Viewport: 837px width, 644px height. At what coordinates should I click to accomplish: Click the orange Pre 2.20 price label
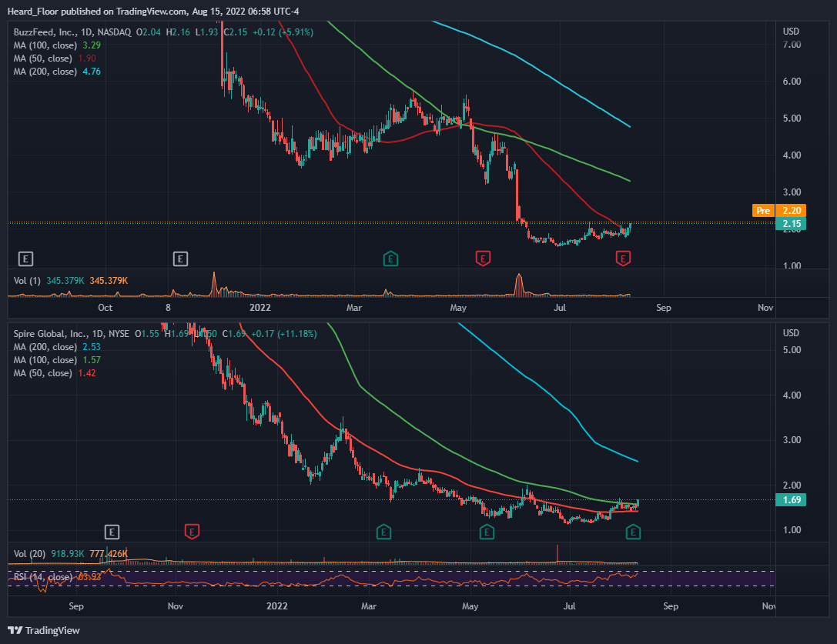pos(778,211)
